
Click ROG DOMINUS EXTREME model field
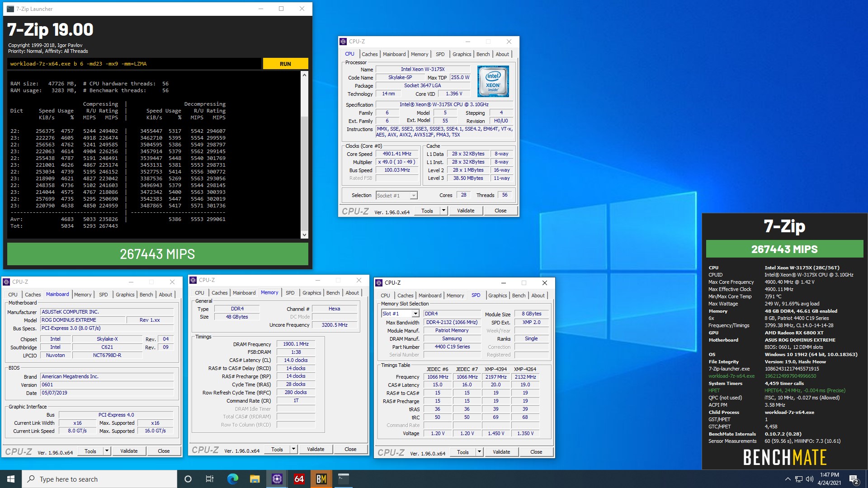click(x=83, y=320)
